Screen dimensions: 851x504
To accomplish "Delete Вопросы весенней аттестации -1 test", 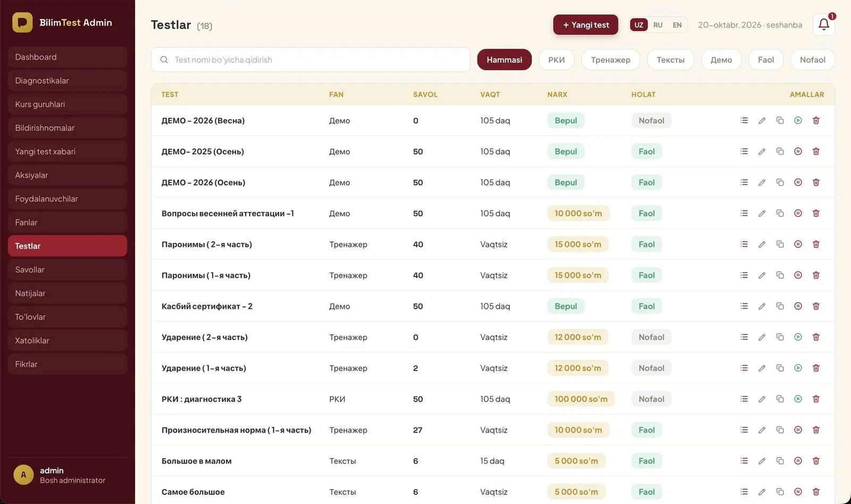I will click(816, 213).
